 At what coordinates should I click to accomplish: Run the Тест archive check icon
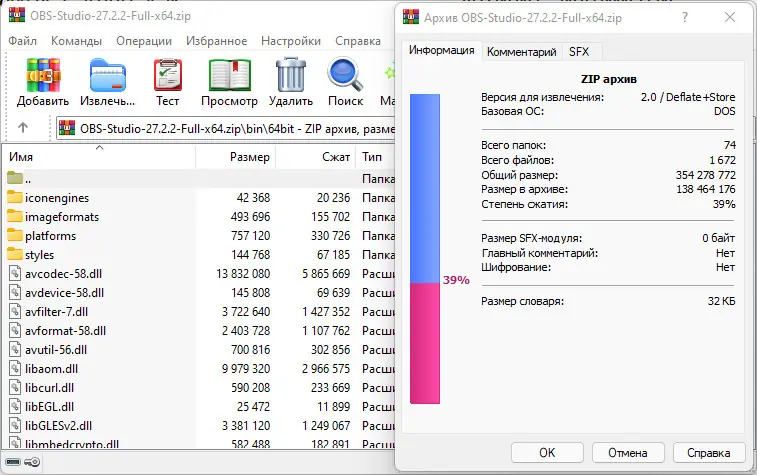[168, 75]
